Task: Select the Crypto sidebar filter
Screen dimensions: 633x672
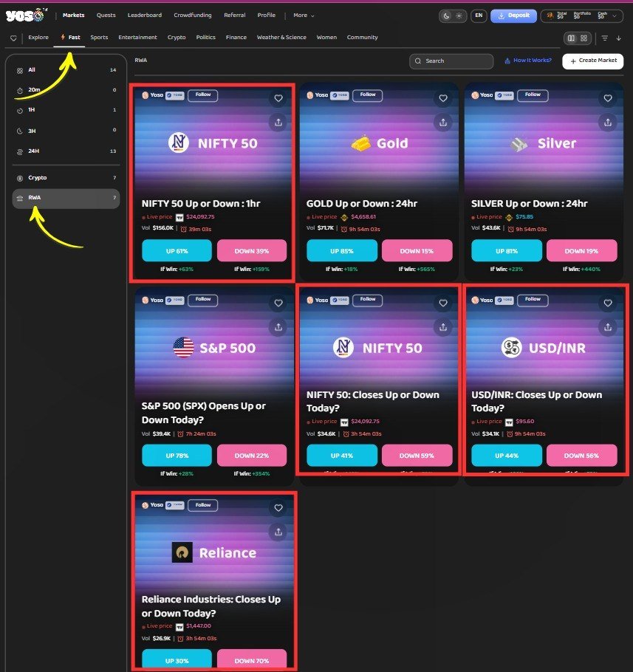Action: coord(66,178)
